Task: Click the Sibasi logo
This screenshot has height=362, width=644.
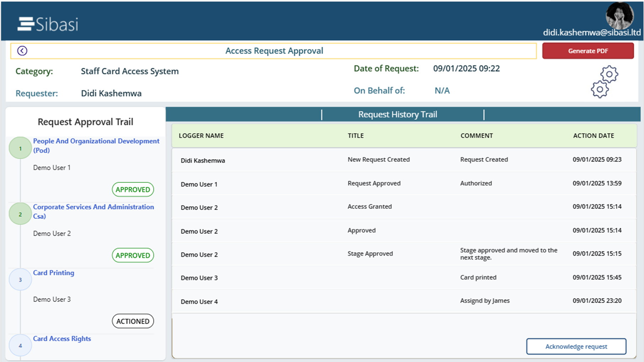Action: pos(48,24)
